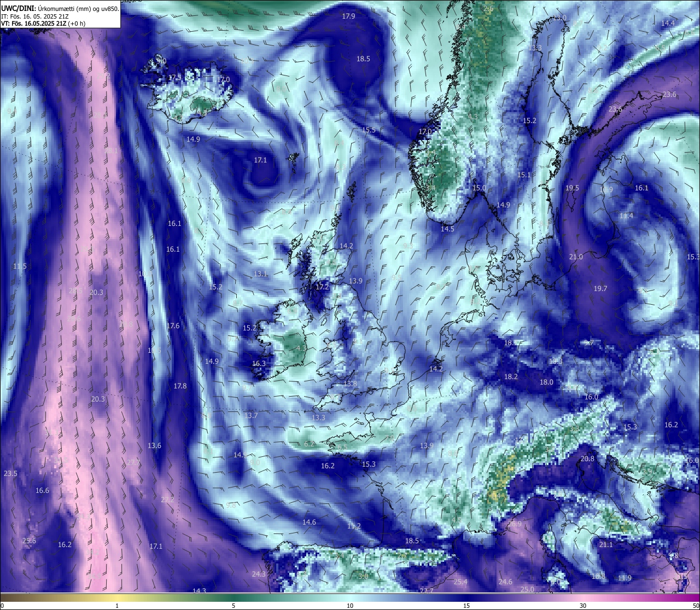
Task: Click the 24.6 value in the Mediterranean
Action: point(505,582)
